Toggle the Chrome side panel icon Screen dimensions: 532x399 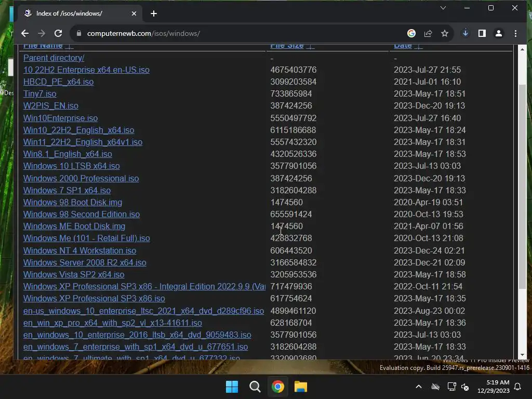pos(482,33)
